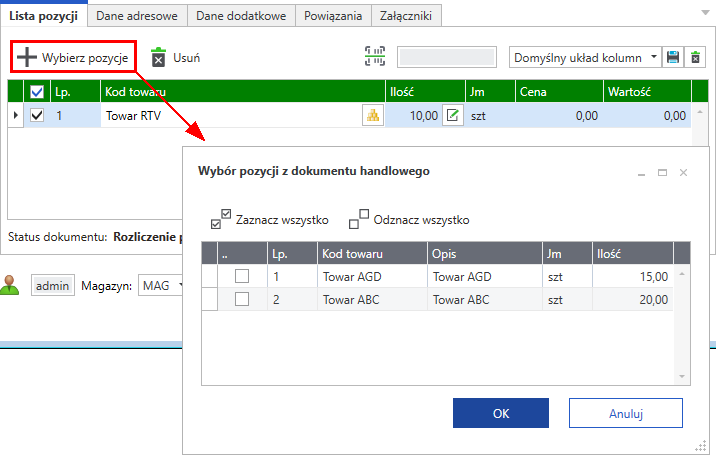Toggle the select-all checkbox in the green header

tap(37, 92)
